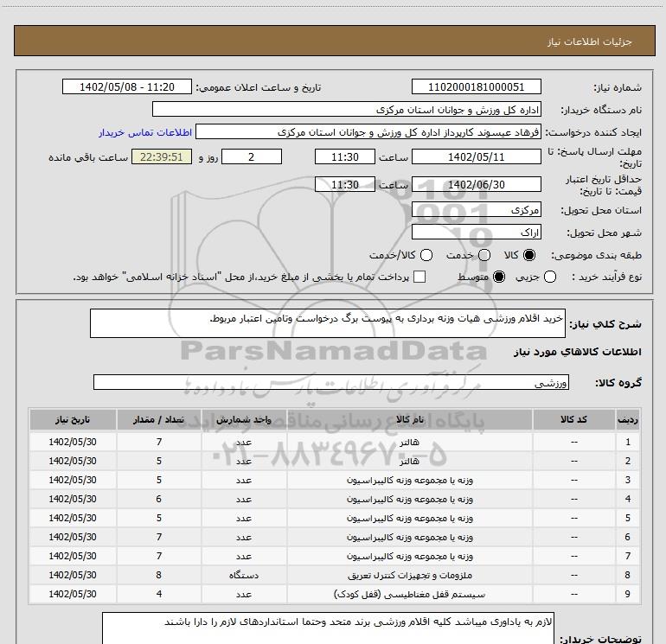Click countdown timer 22:39:51
Viewport: 666px width, 644px height.
click(x=162, y=157)
